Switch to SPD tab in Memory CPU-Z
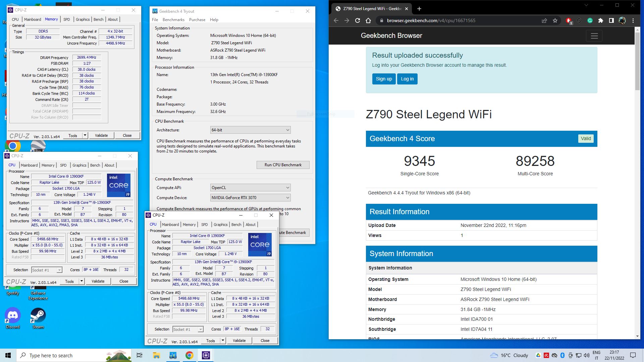 pos(67,19)
